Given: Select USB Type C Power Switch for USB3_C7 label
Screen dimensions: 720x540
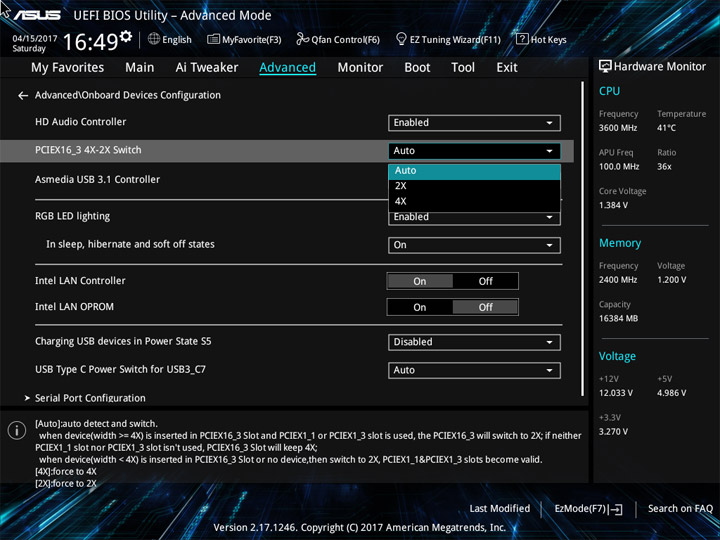Looking at the screenshot, I should pyautogui.click(x=120, y=370).
